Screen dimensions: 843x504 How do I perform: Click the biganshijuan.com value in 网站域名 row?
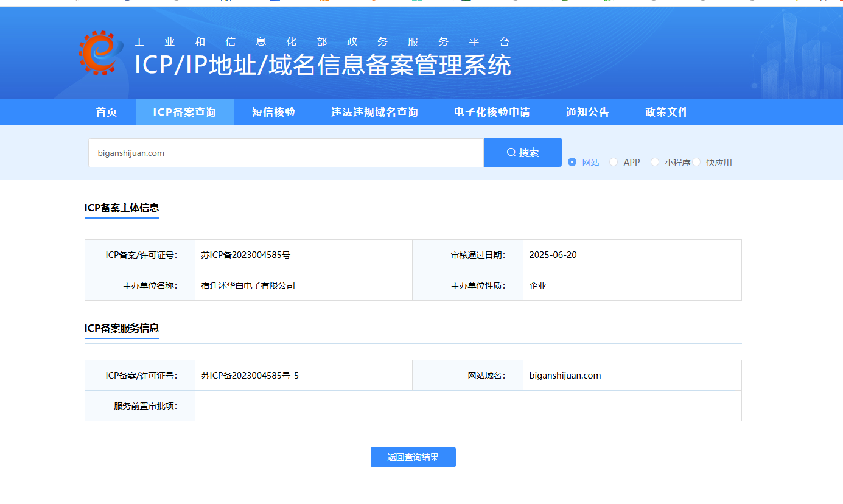tap(565, 376)
